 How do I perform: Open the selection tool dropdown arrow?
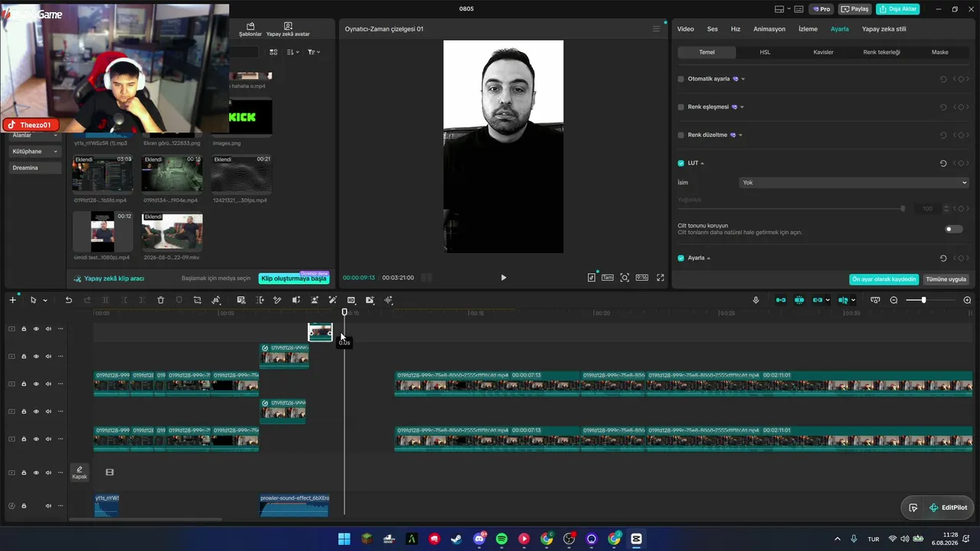(x=45, y=301)
